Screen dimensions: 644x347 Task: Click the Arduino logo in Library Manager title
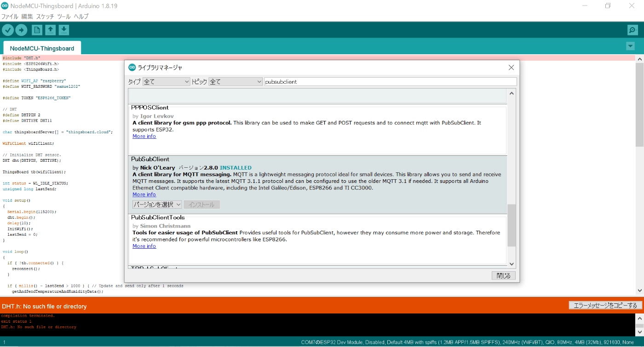coord(132,68)
